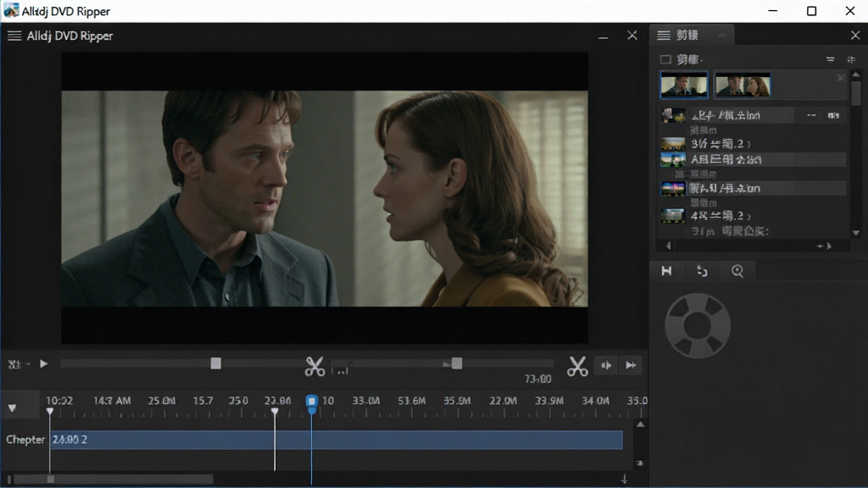The height and width of the screenshot is (488, 868).
Task: Select the list row starting with '3'
Action: point(754,144)
